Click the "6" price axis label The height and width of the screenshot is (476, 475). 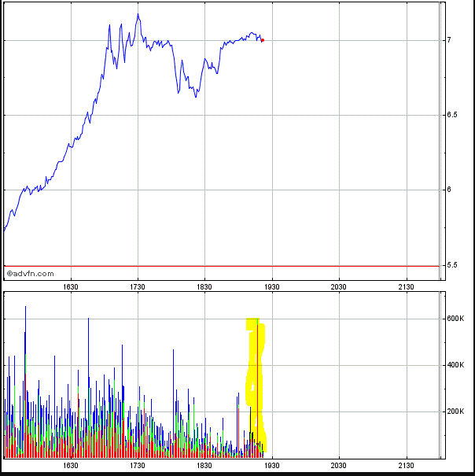(449, 190)
